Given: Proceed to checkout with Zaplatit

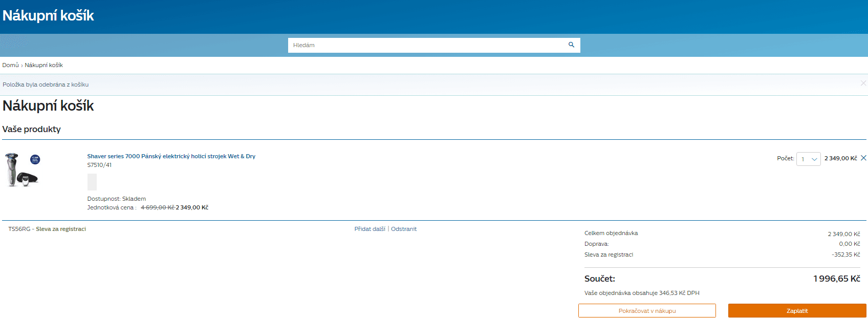Looking at the screenshot, I should coord(797,311).
